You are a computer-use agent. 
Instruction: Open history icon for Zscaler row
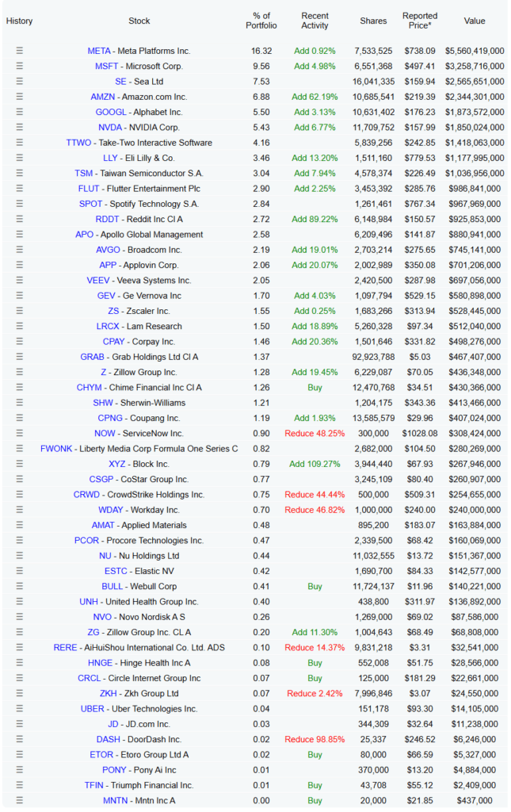click(20, 311)
